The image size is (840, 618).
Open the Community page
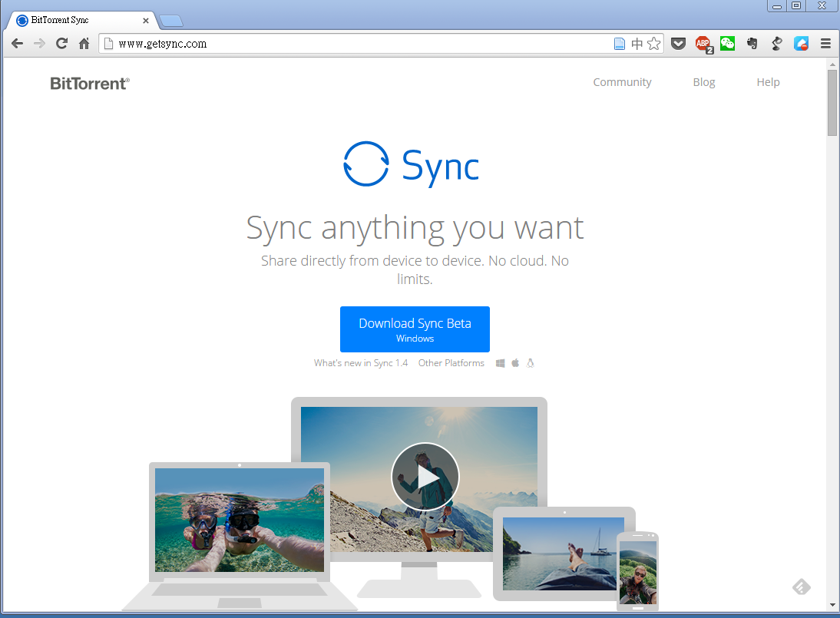622,82
